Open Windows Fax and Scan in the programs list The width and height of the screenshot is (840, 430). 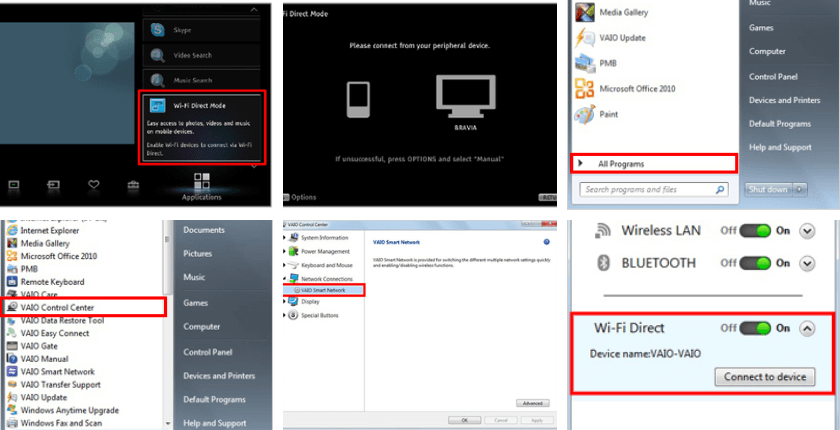[x=54, y=423]
